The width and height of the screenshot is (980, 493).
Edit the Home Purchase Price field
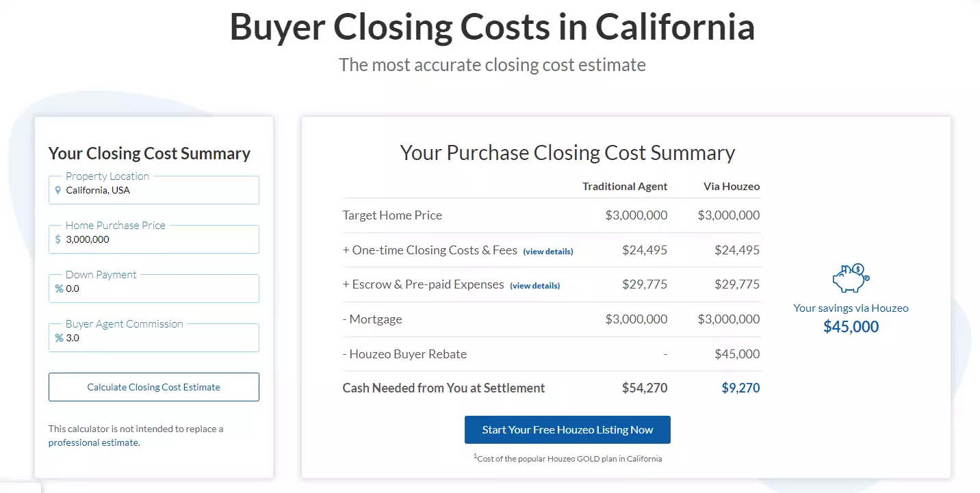(161, 240)
